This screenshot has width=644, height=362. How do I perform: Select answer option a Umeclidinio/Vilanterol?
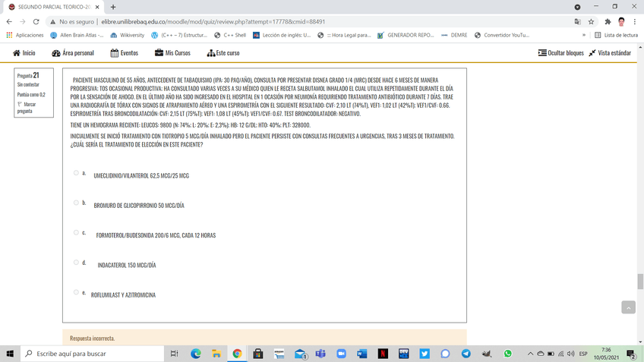pyautogui.click(x=76, y=173)
